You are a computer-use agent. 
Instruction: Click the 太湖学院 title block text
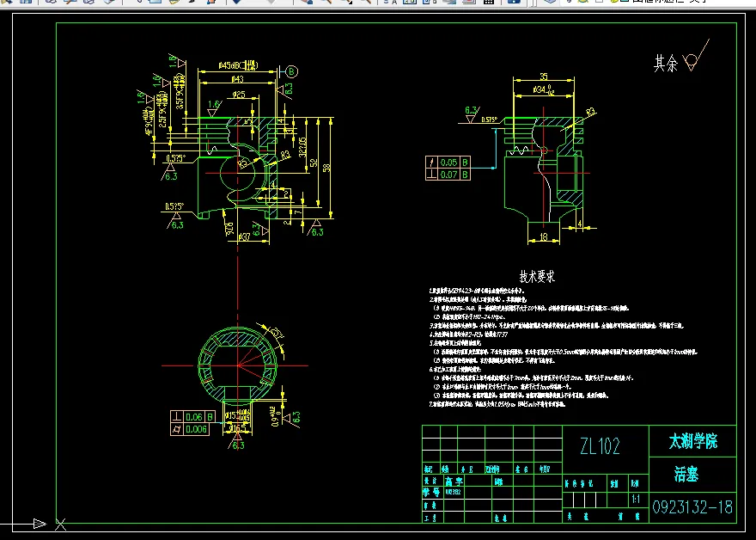(692, 442)
